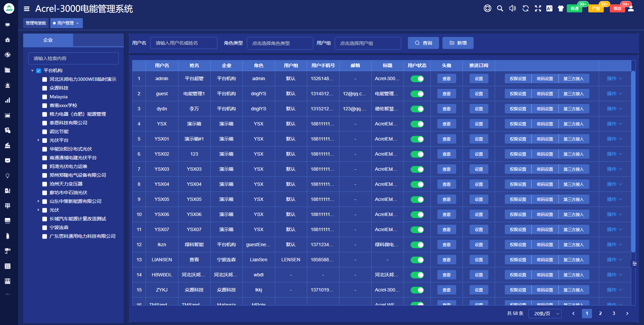Viewport: 644px width, 325px height.
Task: Close the 用户管理 tab
Action: 77,23
